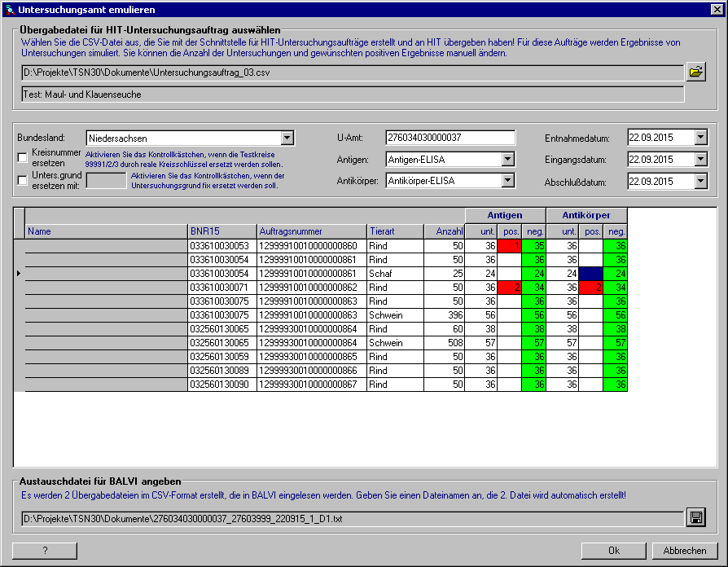
Task: Select Auftragsnummer 12999930010000000865
Action: coord(312,357)
